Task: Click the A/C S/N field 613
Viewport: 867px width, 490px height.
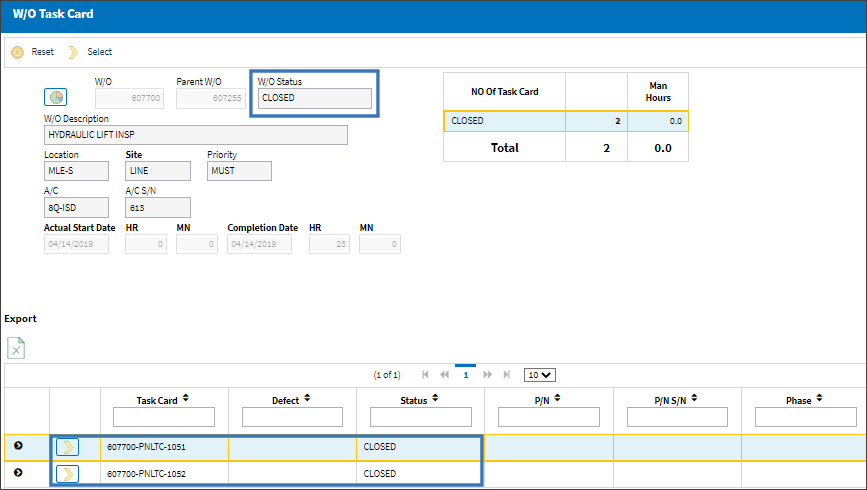Action: point(158,207)
